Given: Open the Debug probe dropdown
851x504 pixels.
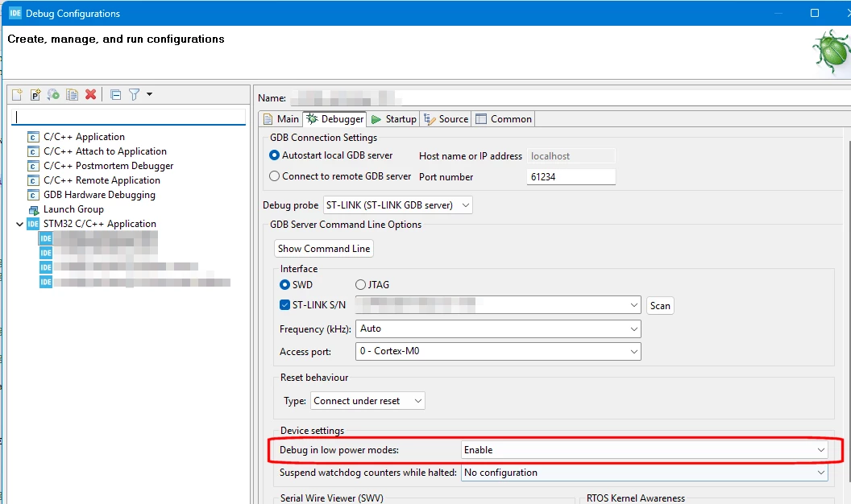Looking at the screenshot, I should [x=398, y=204].
